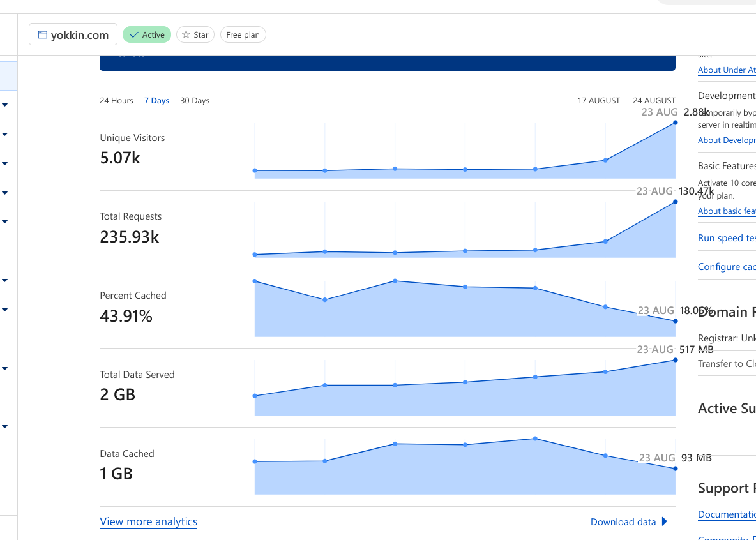Click the site window icon beside yokkin.com
Image resolution: width=756 pixels, height=540 pixels.
(43, 35)
